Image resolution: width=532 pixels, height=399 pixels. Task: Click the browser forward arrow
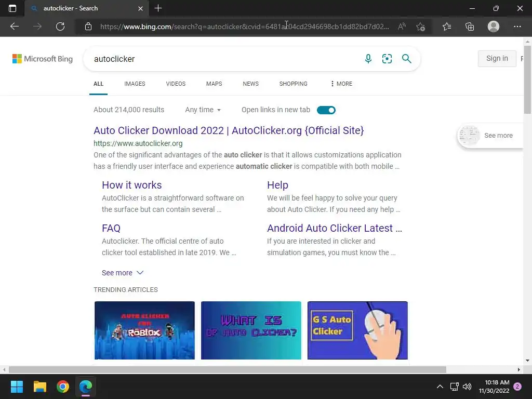click(x=37, y=26)
